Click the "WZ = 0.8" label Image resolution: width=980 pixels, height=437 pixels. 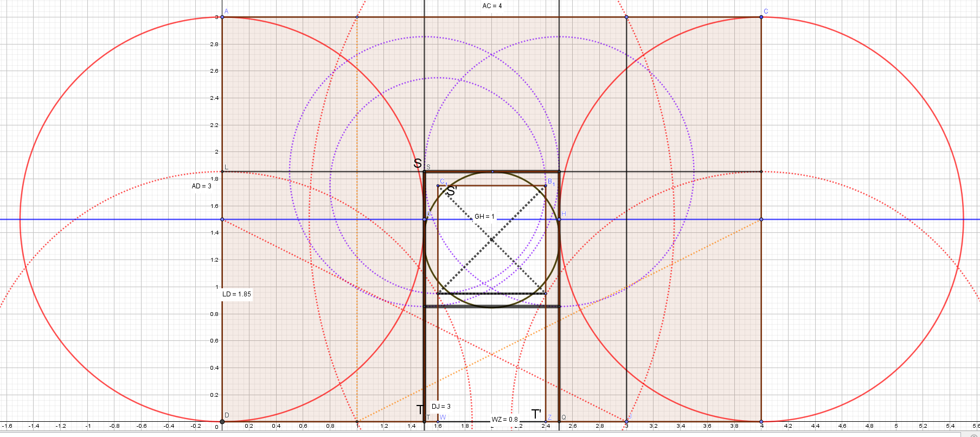(x=504, y=420)
